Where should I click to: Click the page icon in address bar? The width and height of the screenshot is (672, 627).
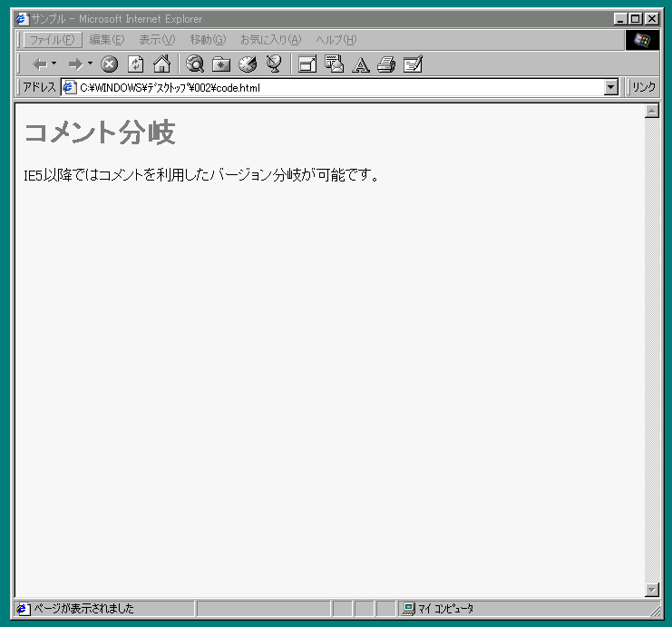click(x=70, y=87)
